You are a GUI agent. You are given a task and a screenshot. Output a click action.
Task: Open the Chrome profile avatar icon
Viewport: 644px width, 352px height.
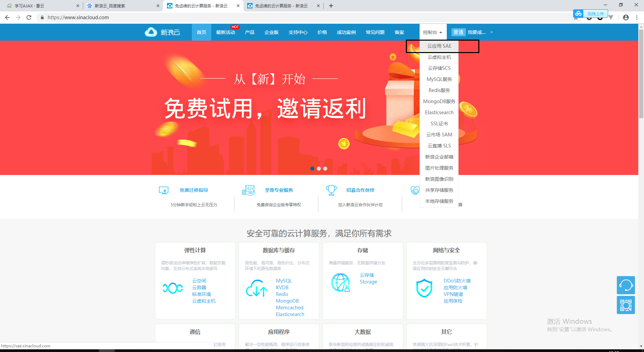(x=626, y=17)
